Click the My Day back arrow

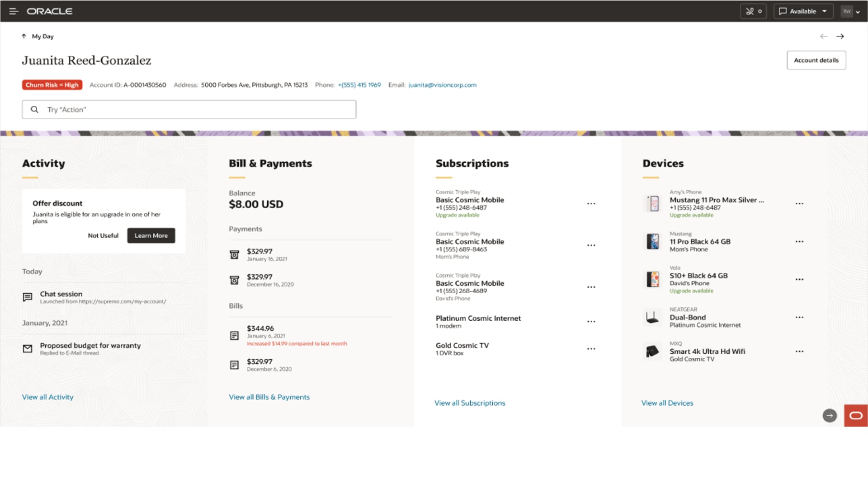click(x=24, y=37)
